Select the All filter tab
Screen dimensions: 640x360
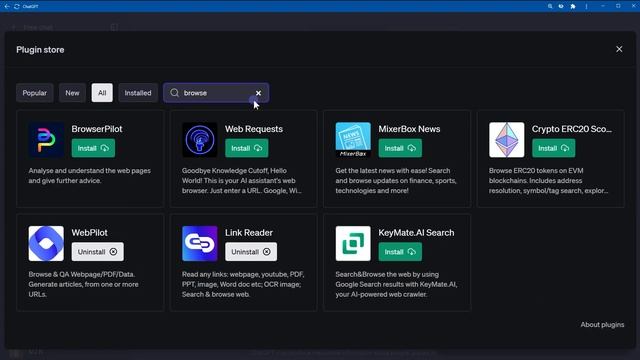pos(102,93)
